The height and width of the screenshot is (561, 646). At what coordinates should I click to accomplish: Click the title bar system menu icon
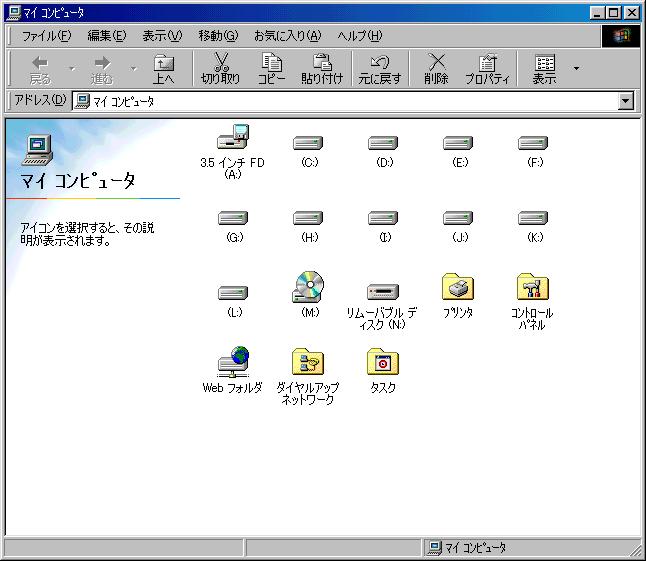[x=14, y=13]
